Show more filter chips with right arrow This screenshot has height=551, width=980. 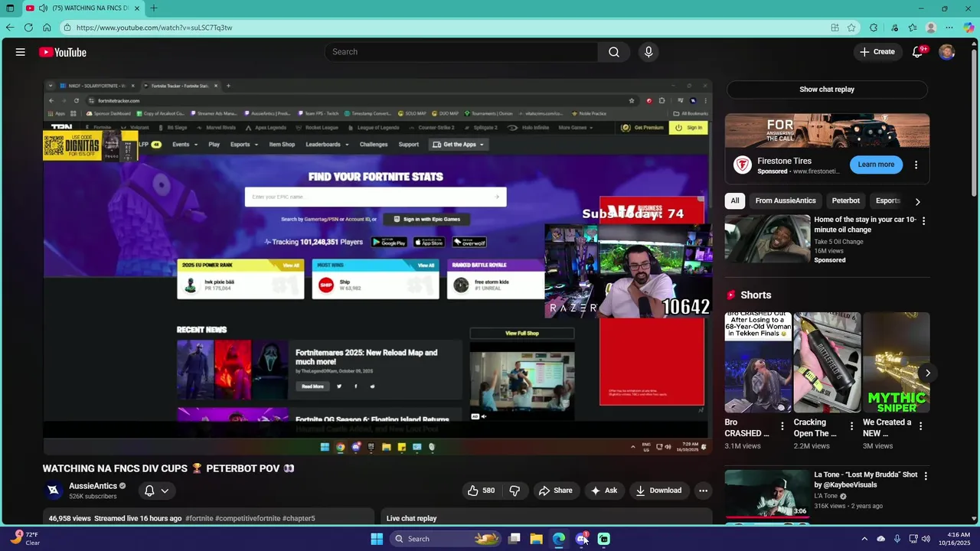click(917, 201)
